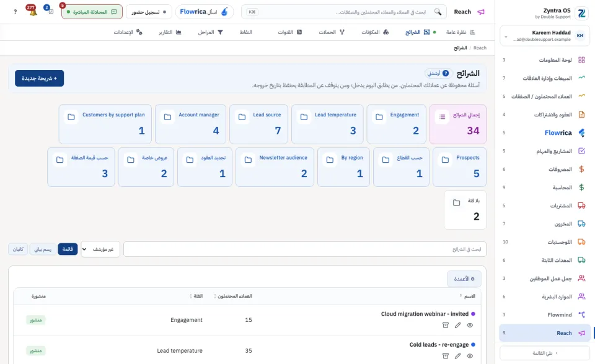
Task: Sort by prospects column العملاء المحتملون
Action: [x=233, y=296]
